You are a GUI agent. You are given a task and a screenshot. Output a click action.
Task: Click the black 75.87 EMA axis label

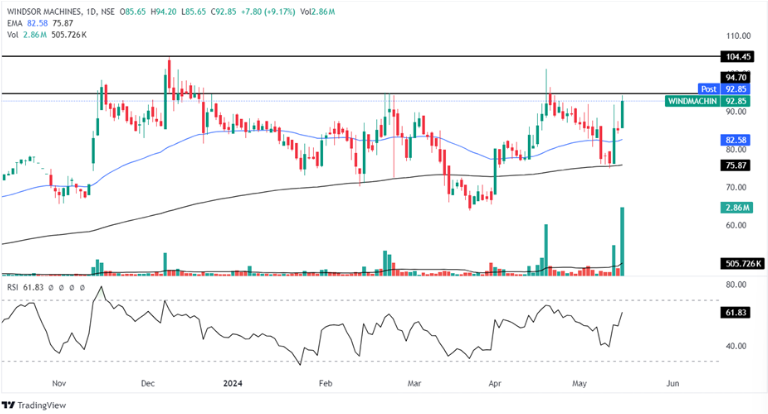(737, 165)
